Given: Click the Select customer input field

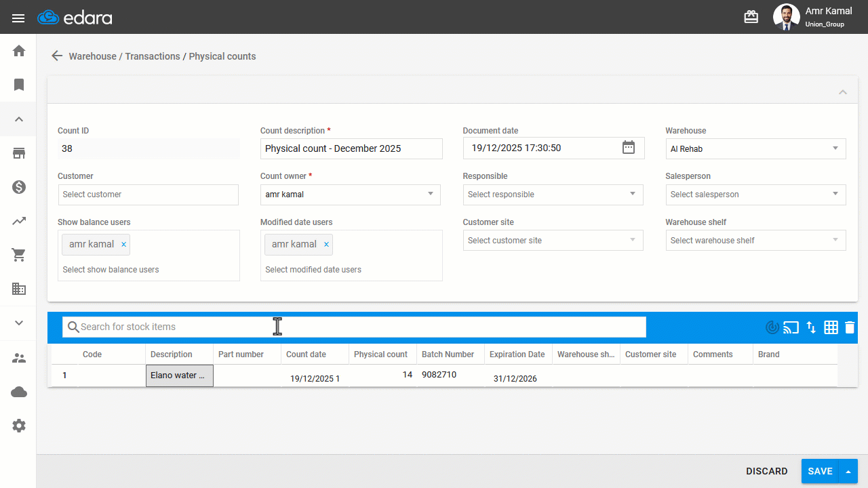Looking at the screenshot, I should coord(149,195).
